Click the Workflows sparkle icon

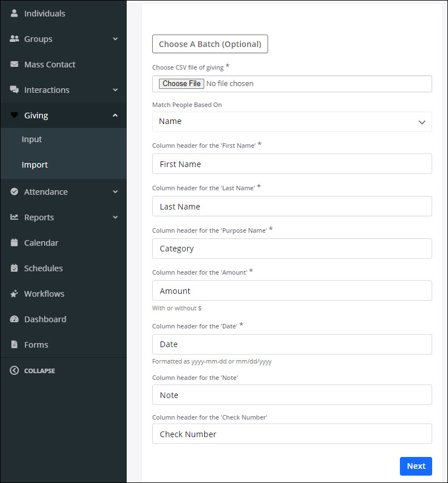tap(14, 294)
